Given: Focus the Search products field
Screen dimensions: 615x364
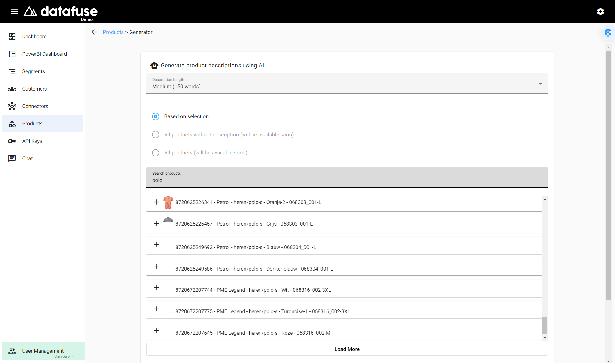Looking at the screenshot, I should 347,177.
